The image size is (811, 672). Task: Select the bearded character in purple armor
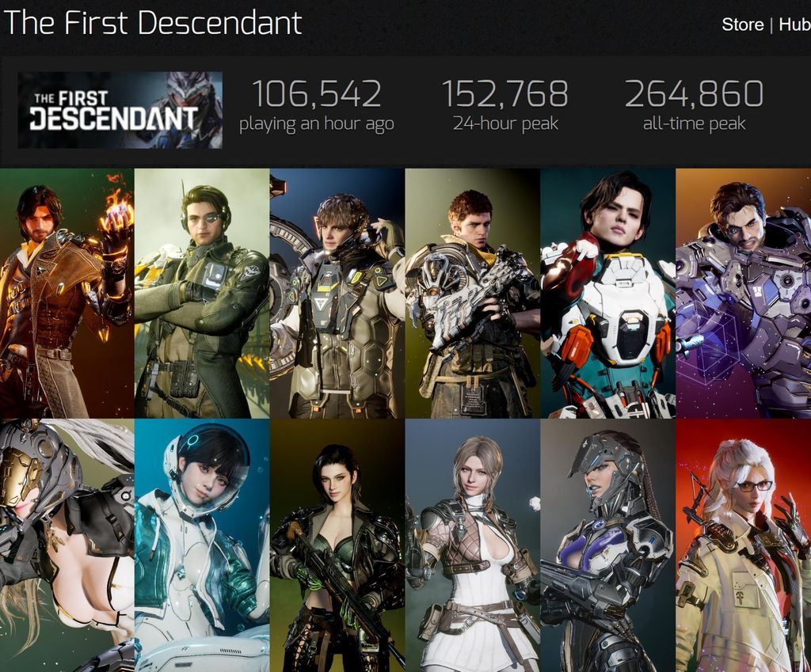pyautogui.click(x=743, y=293)
